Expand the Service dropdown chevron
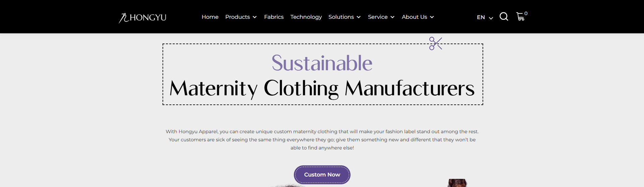Viewport: 644px width, 187px height. pyautogui.click(x=392, y=17)
